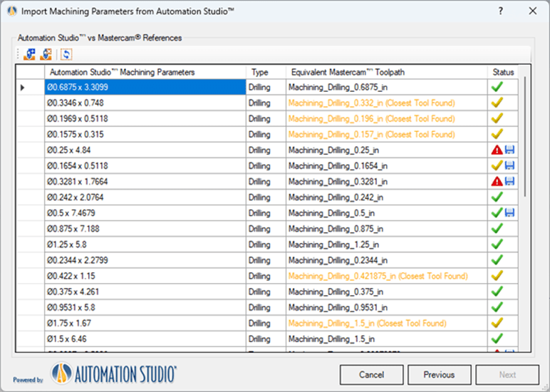This screenshot has width=550, height=392.
Task: Click the Cancel button
Action: pos(371,375)
